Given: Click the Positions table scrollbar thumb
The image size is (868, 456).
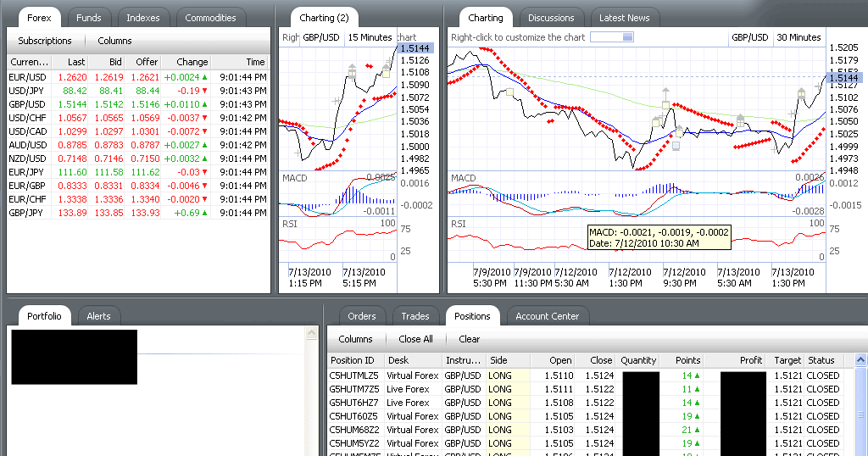Looking at the screenshot, I should [x=861, y=414].
